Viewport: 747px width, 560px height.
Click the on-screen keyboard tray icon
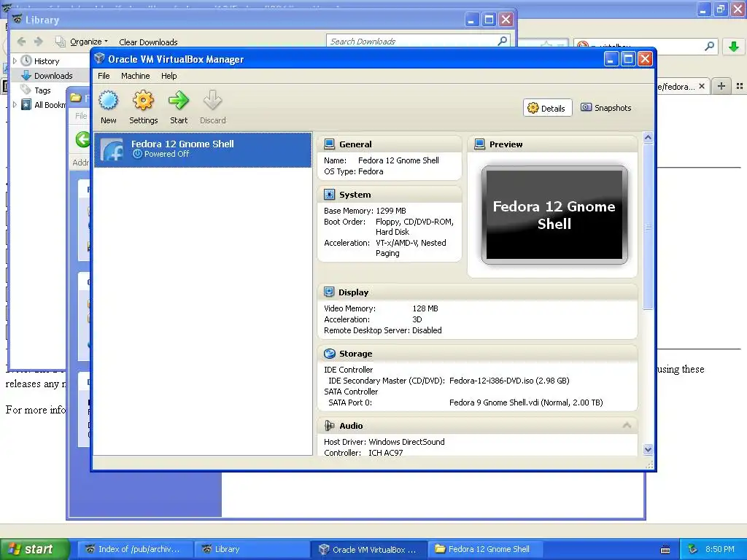click(665, 550)
